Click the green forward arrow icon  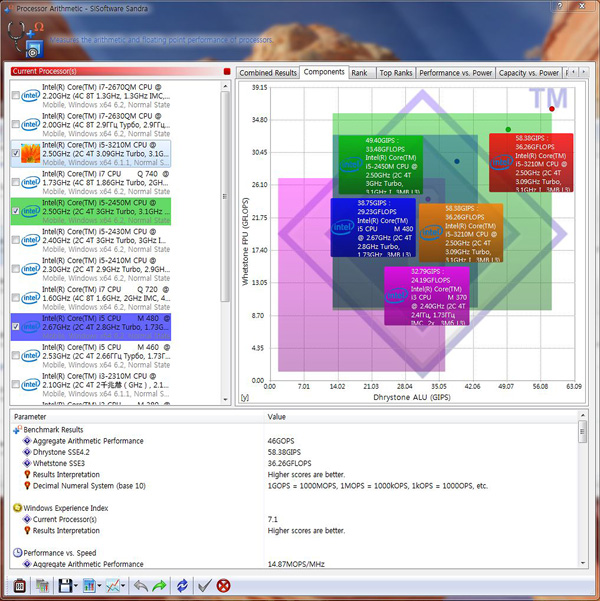click(x=159, y=586)
